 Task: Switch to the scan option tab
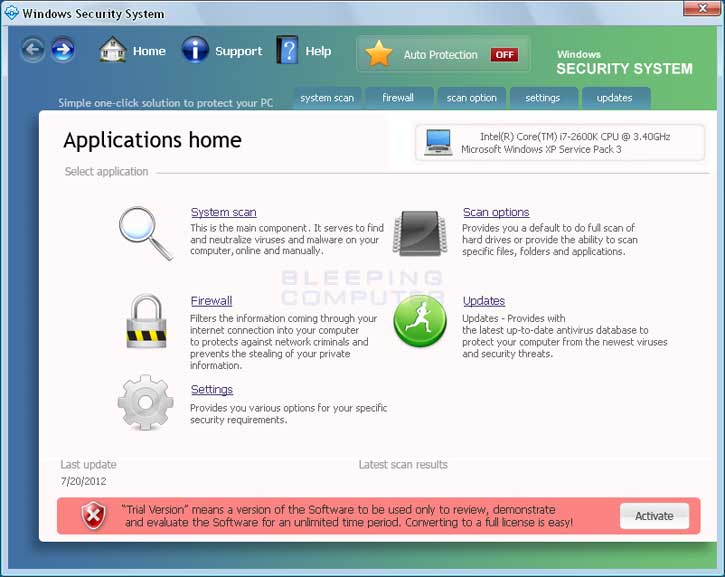click(x=471, y=98)
